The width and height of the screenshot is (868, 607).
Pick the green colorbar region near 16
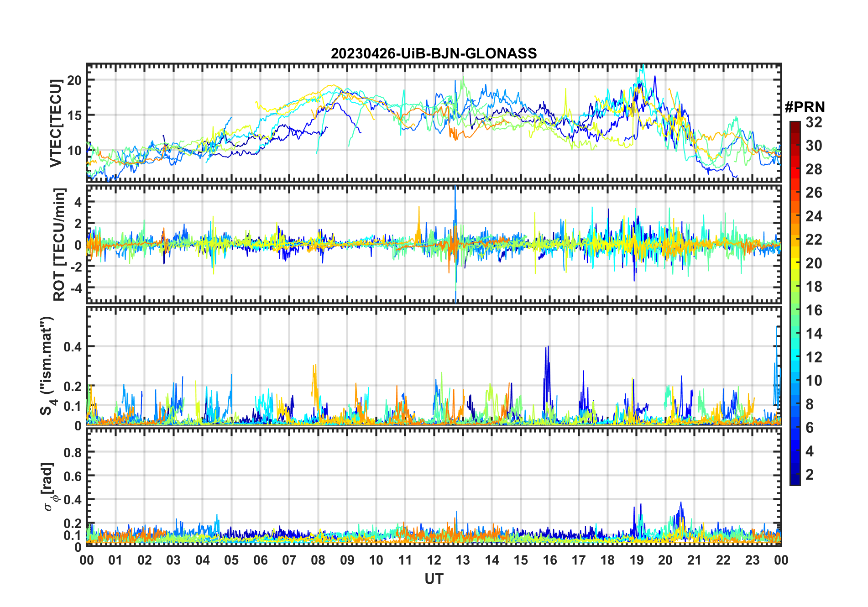tap(795, 310)
